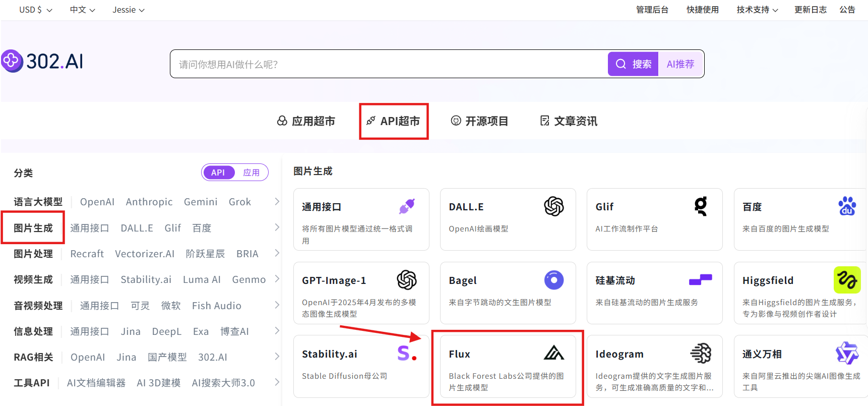Open 更新日志 in top menu
Image resolution: width=868 pixels, height=406 pixels.
(810, 10)
